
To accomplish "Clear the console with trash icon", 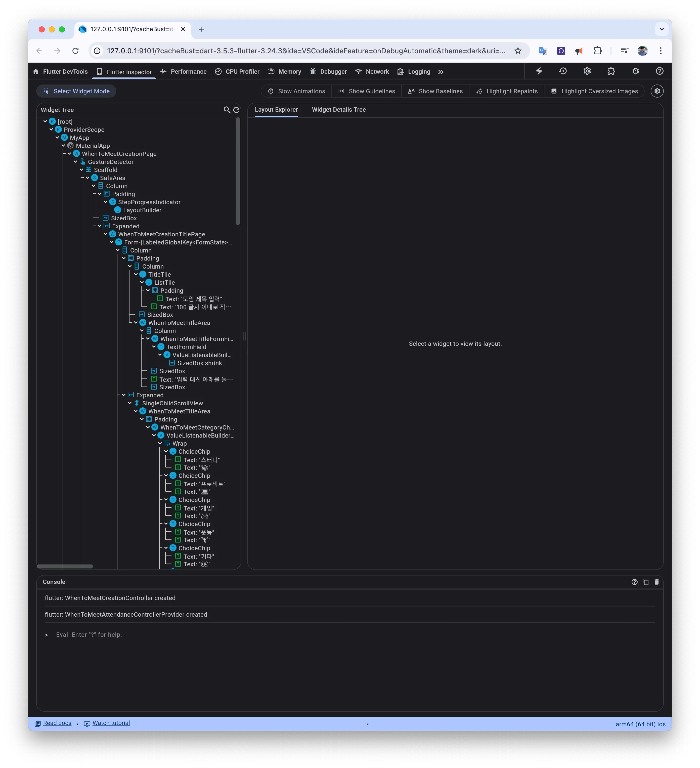I will tap(657, 582).
